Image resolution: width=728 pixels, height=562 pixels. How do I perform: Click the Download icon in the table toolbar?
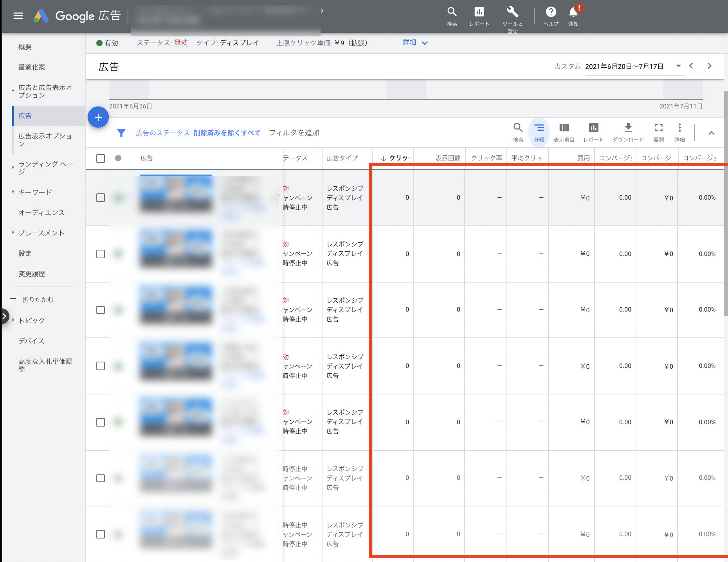coord(628,128)
